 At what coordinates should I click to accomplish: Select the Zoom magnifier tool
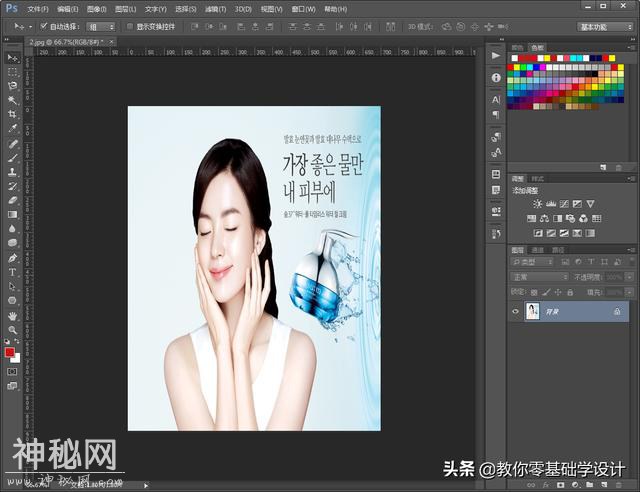(x=13, y=329)
